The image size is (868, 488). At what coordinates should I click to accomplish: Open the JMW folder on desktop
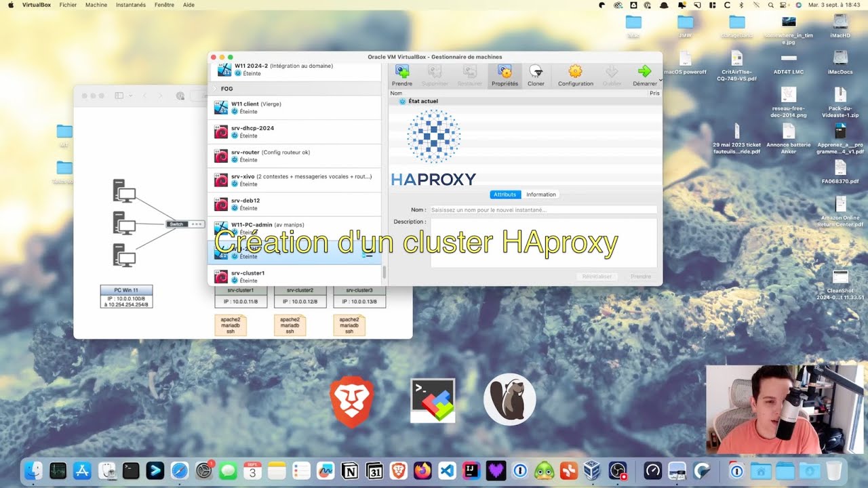(686, 26)
